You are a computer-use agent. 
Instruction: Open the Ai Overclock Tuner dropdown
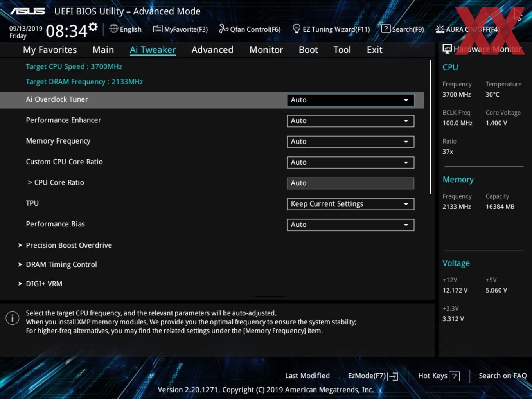point(350,100)
